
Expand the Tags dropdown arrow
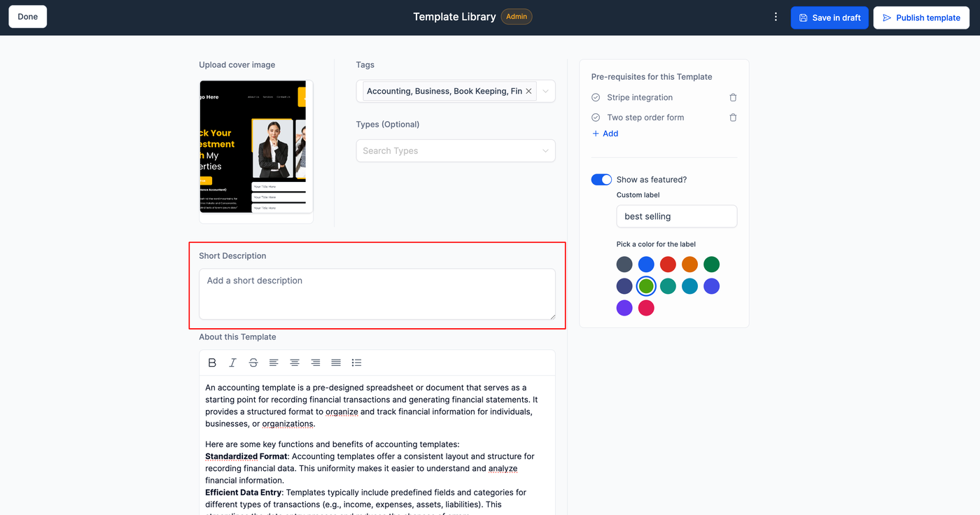[x=546, y=92]
